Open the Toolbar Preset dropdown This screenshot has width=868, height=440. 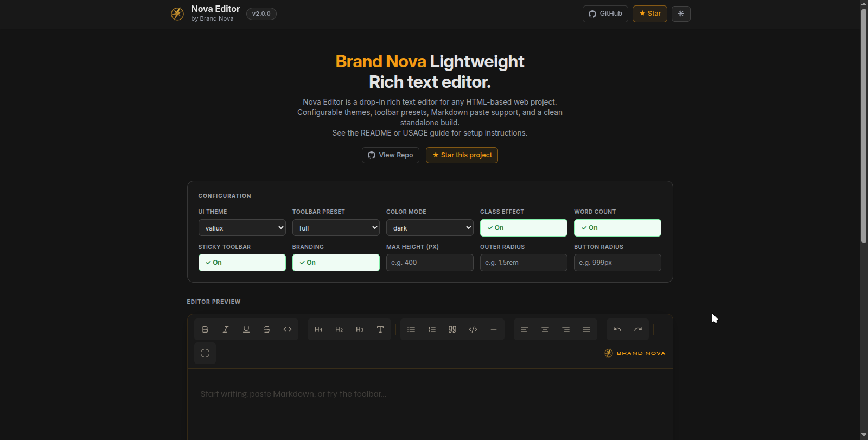336,228
